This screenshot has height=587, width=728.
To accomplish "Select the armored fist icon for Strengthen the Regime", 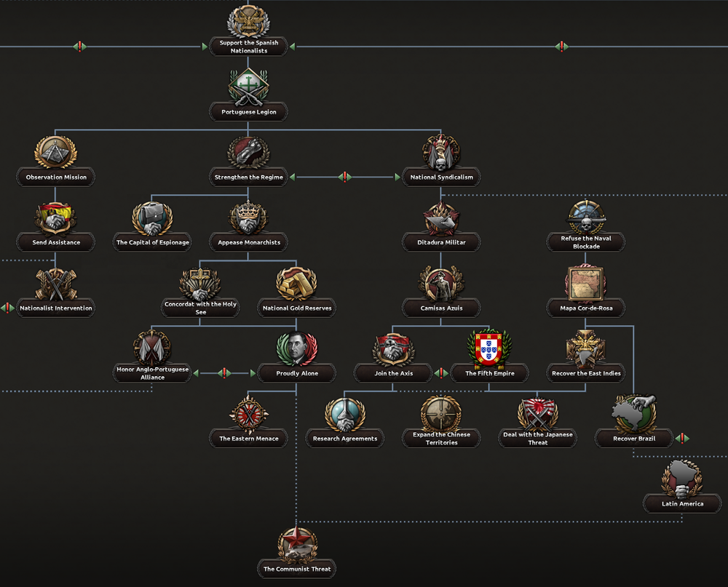I will point(248,152).
